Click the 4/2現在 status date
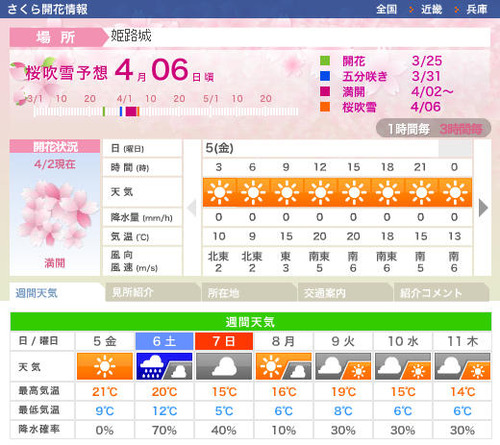 [x=55, y=164]
